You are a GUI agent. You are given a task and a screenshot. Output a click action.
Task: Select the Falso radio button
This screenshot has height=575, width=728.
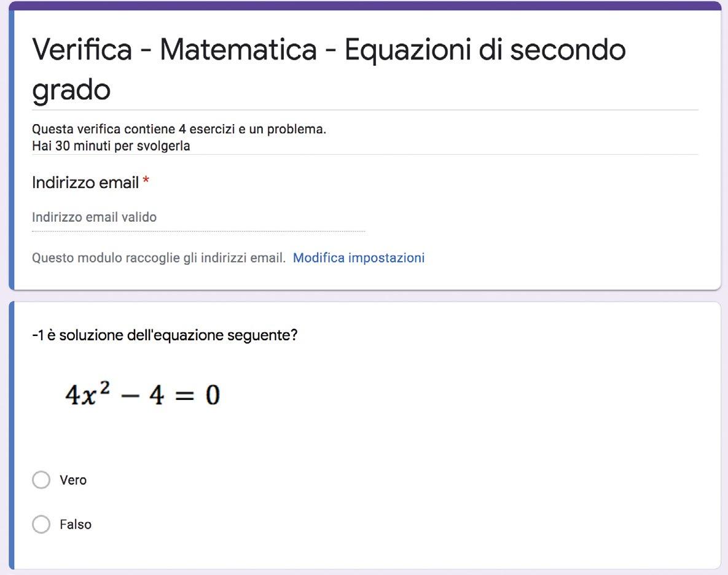(x=41, y=525)
